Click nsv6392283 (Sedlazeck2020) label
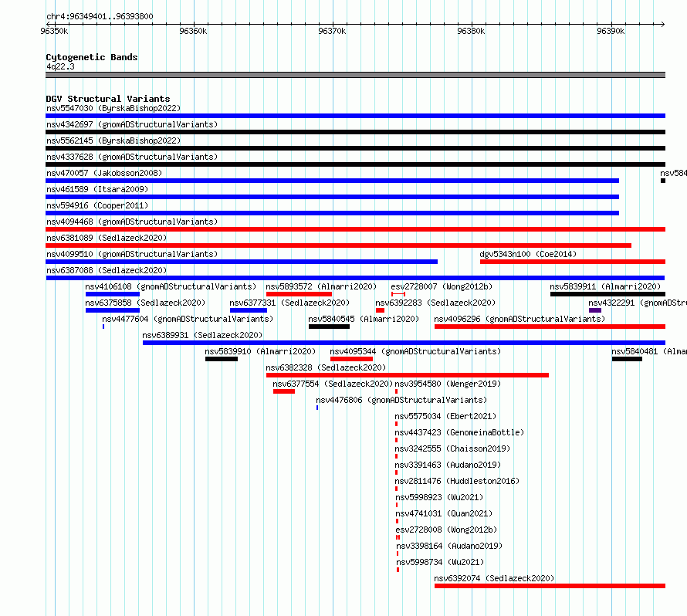The width and height of the screenshot is (687, 616). point(435,303)
